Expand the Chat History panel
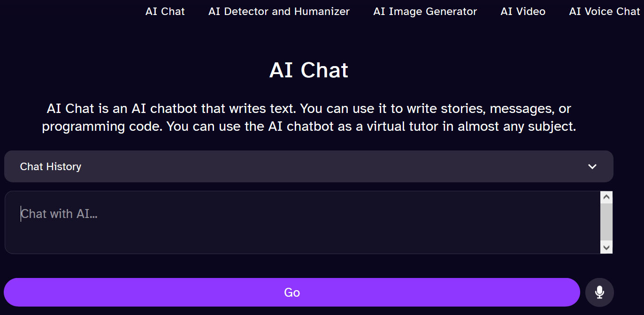 (x=309, y=166)
